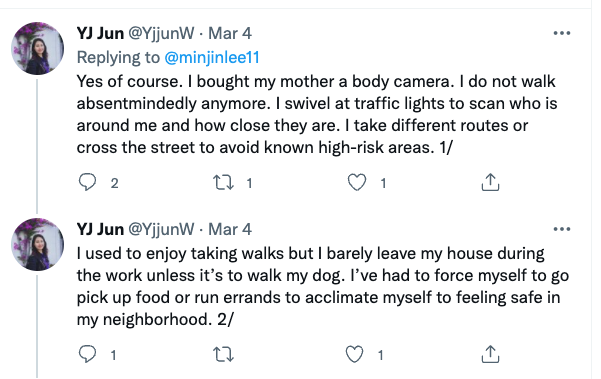Like the first tweet ending in 1/
Screen dimensions: 601x379
(356, 182)
